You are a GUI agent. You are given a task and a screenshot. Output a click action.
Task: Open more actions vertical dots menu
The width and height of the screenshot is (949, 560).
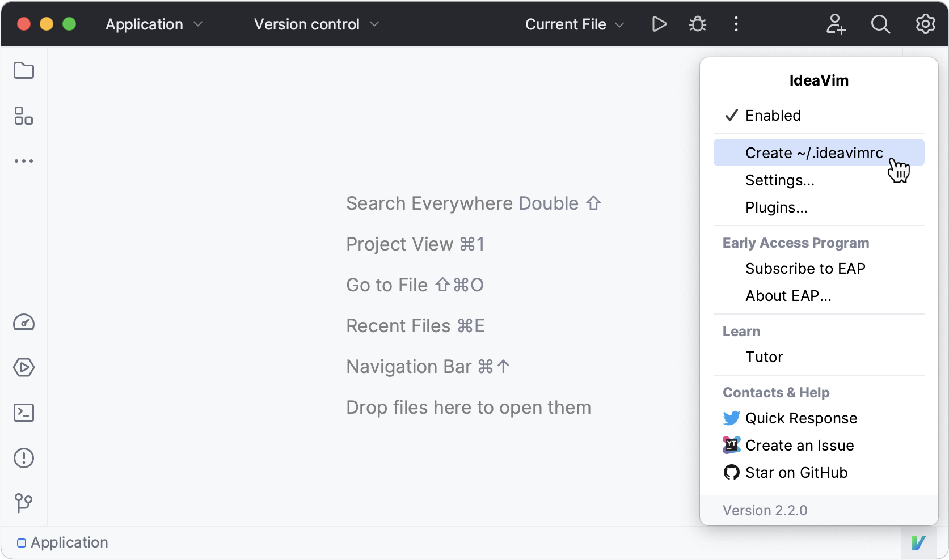pos(736,24)
